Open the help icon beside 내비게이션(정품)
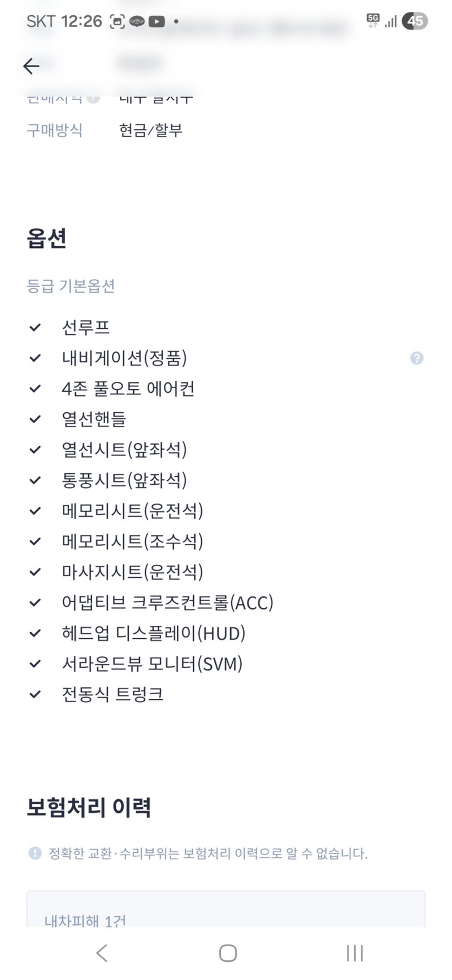Screen dimensions: 452x980 coord(416,358)
